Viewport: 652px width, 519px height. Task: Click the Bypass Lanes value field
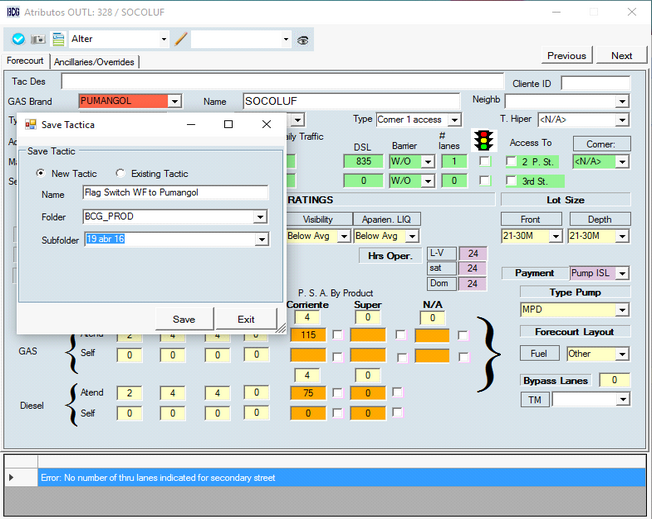tap(614, 380)
